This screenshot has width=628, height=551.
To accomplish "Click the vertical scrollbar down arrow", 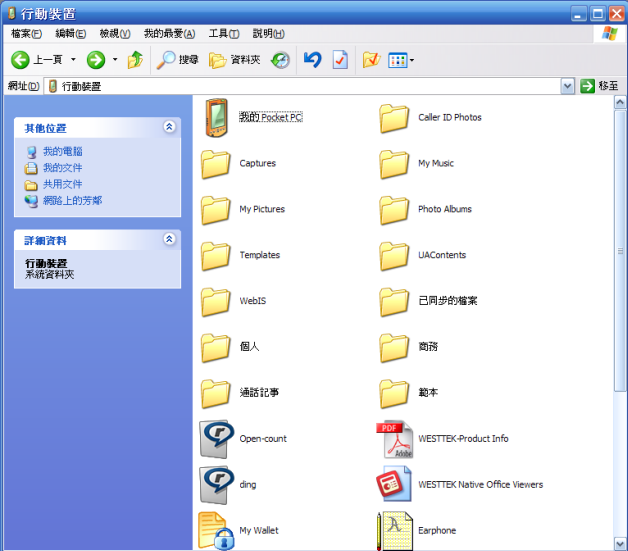I will [x=620, y=544].
